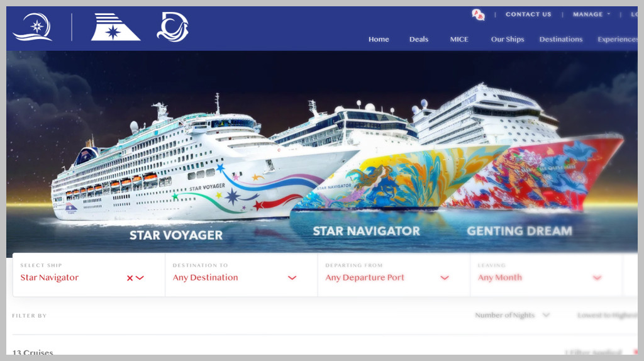Navigate to Destinations

coord(560,39)
